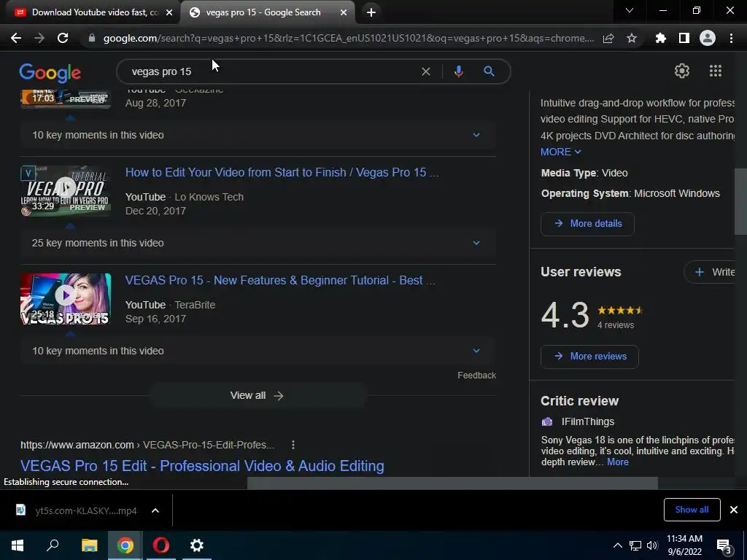Screen dimensions: 747x560
Task: Open the Chrome three-dot menu
Action: pyautogui.click(x=731, y=38)
